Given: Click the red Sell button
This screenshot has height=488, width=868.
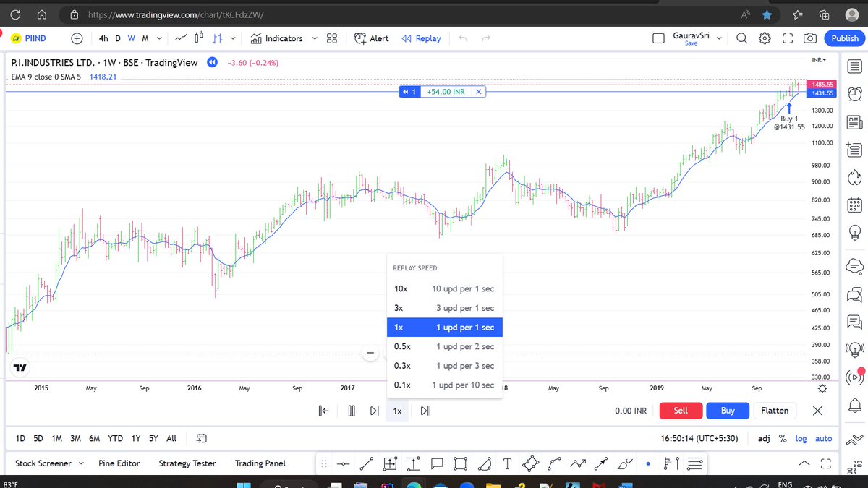Looking at the screenshot, I should click(681, 410).
